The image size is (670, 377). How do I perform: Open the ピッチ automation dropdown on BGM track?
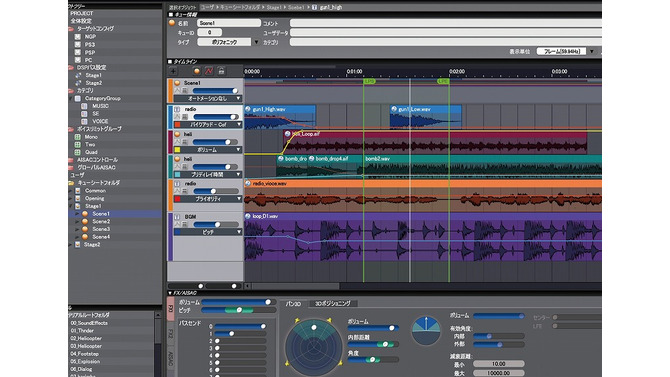coord(208,232)
